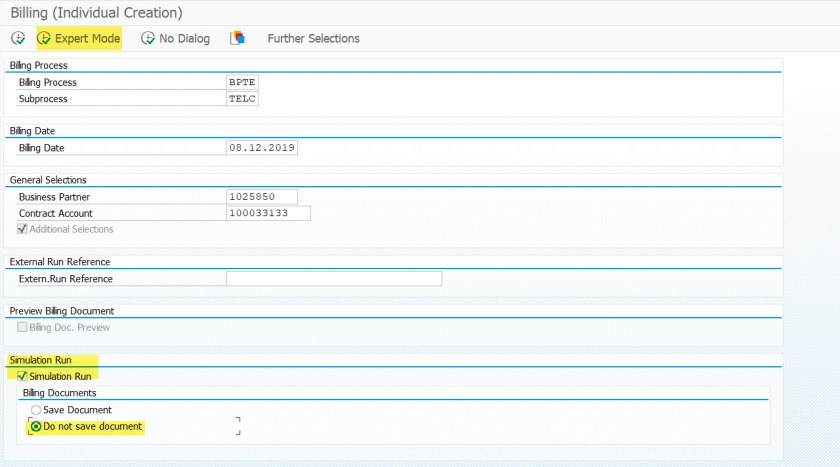840x467 pixels.
Task: Select Do not save document option
Action: pyautogui.click(x=36, y=426)
